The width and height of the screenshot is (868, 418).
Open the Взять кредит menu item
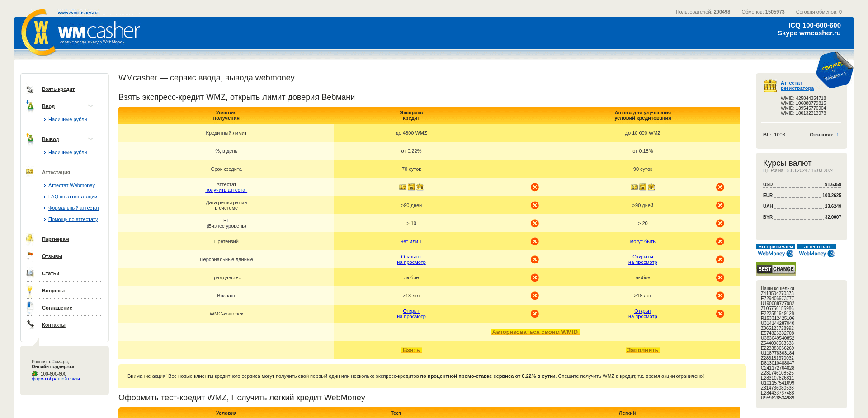58,89
